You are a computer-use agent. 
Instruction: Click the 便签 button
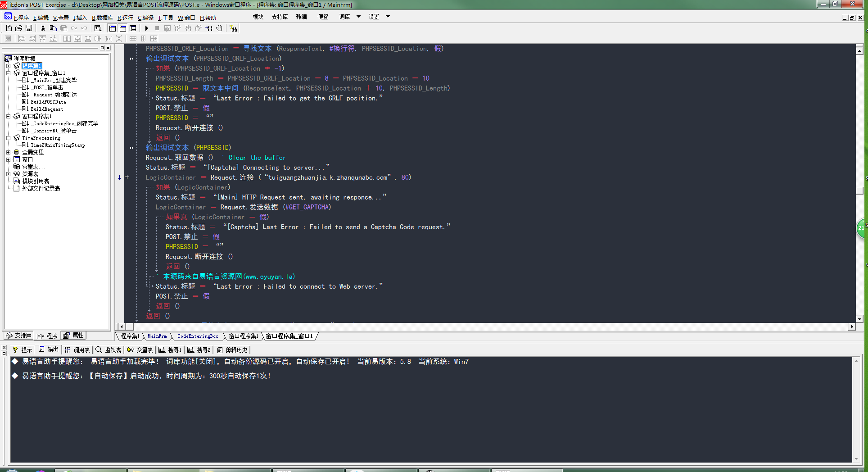point(323,17)
